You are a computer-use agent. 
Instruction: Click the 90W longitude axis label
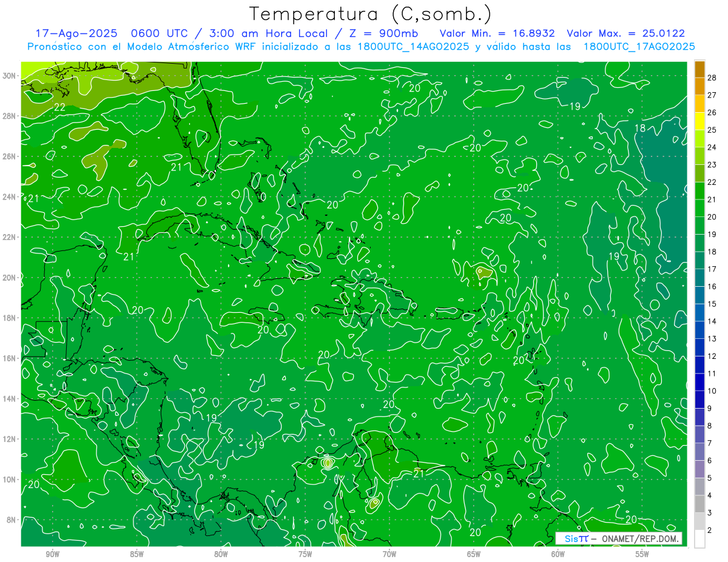[53, 555]
